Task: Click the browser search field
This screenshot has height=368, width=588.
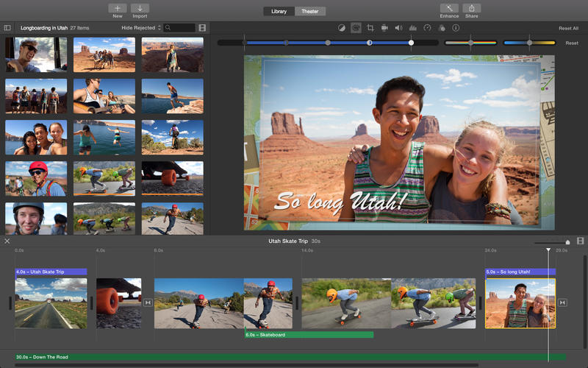Action: point(182,28)
